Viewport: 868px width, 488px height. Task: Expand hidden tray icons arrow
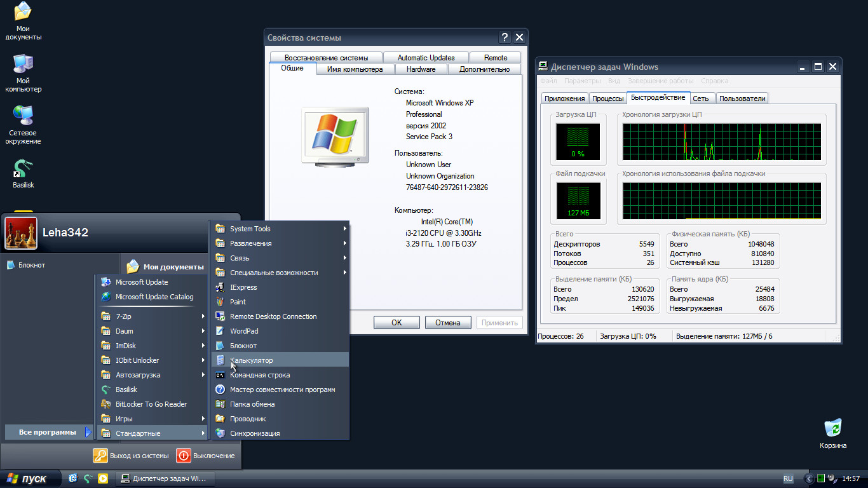pyautogui.click(x=809, y=478)
